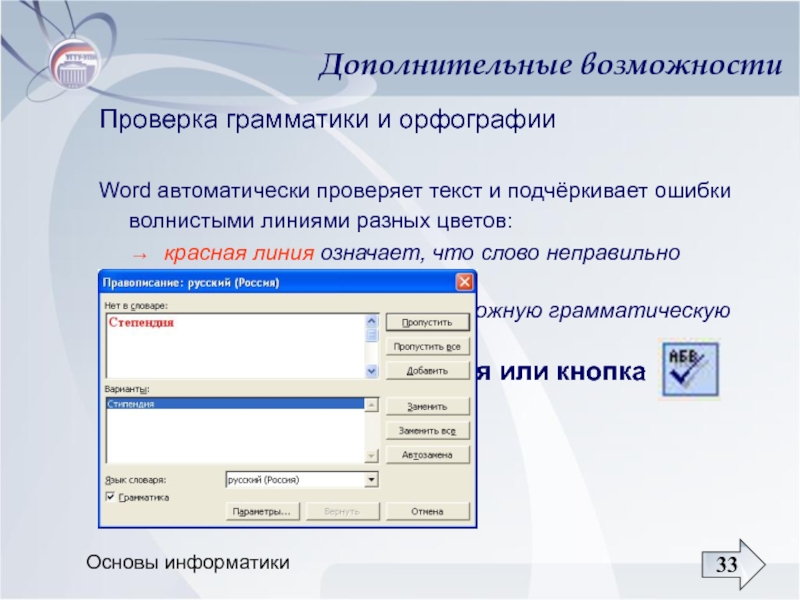
Task: Click down arrow of Нет в словаре scrollbar
Action: (371, 371)
